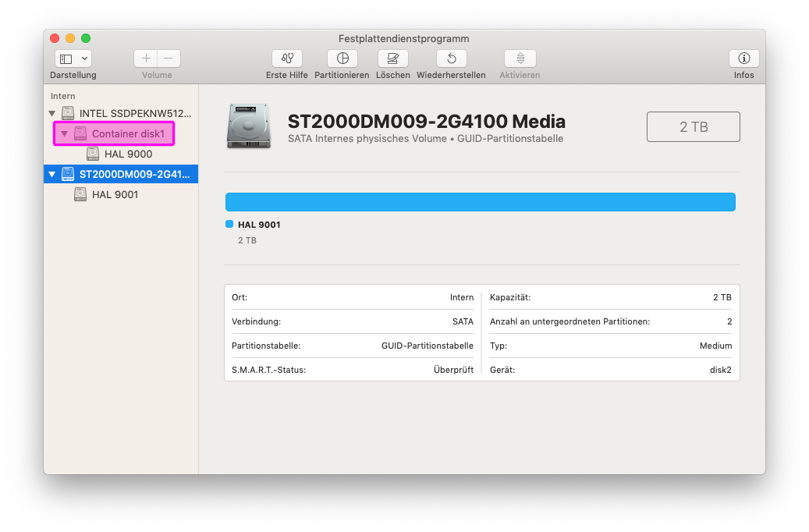Close the Festplattendienstprogramm window
The height and width of the screenshot is (532, 809).
pos(55,38)
